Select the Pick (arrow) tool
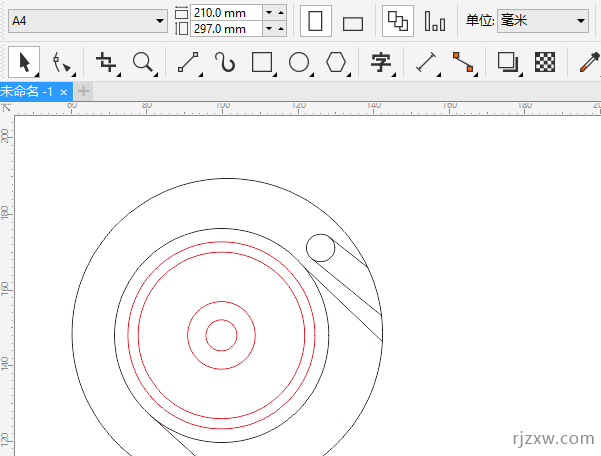Screen dimensions: 601x456 pyautogui.click(x=24, y=63)
